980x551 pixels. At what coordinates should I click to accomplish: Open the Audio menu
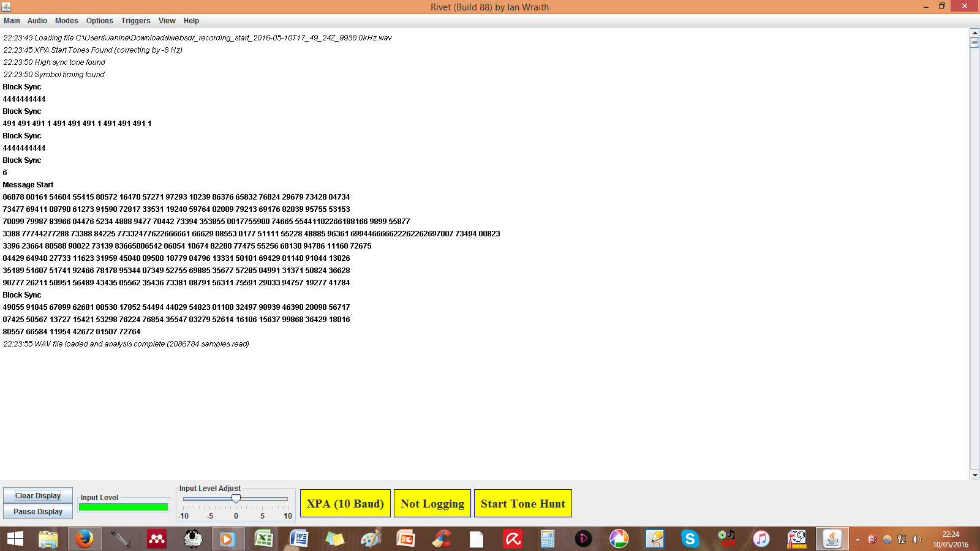coord(37,21)
